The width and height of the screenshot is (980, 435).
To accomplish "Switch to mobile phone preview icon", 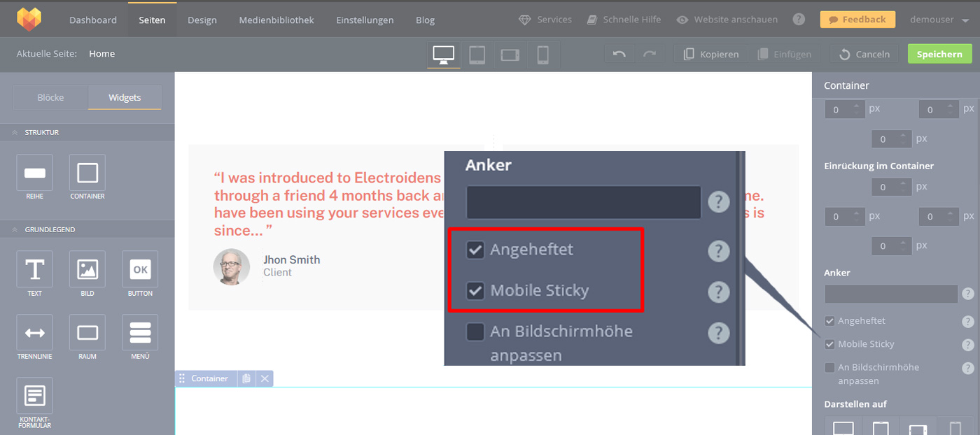I will (x=542, y=55).
